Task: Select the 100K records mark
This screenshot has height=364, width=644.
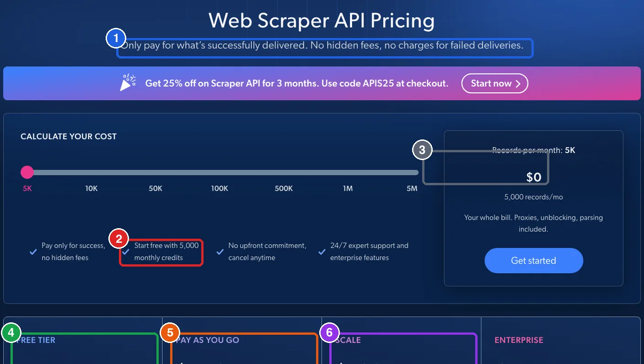Action: point(220,188)
